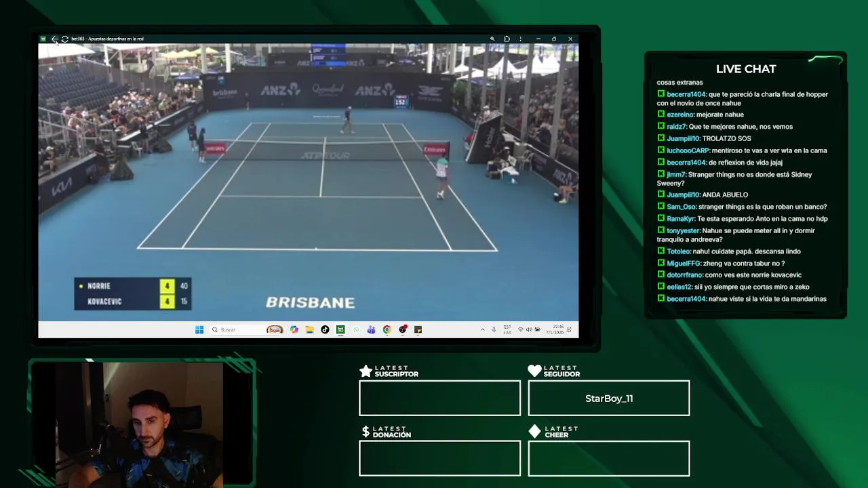Click the LIVE CHAT header

[x=746, y=69]
